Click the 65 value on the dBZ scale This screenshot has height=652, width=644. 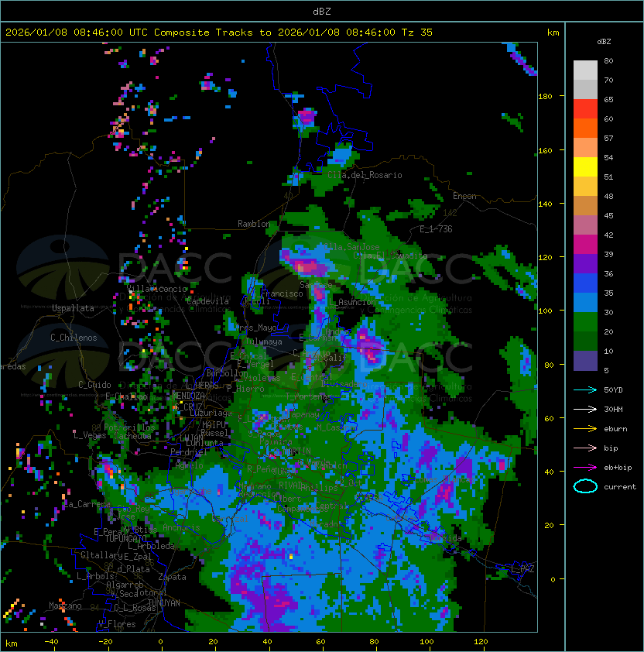(608, 99)
